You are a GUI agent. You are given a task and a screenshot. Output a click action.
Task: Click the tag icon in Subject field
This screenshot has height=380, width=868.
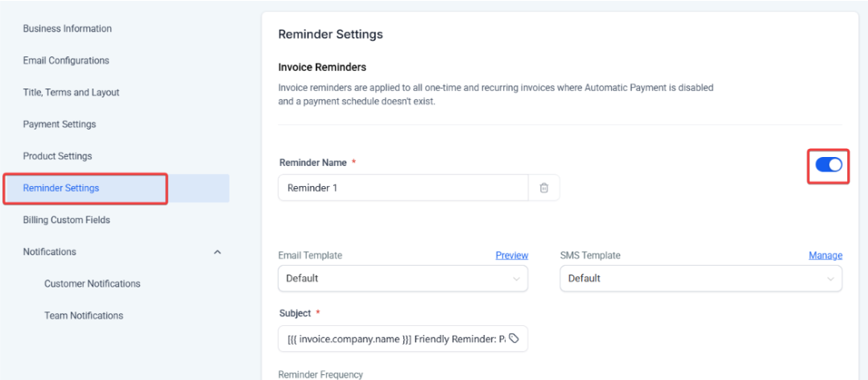click(514, 339)
